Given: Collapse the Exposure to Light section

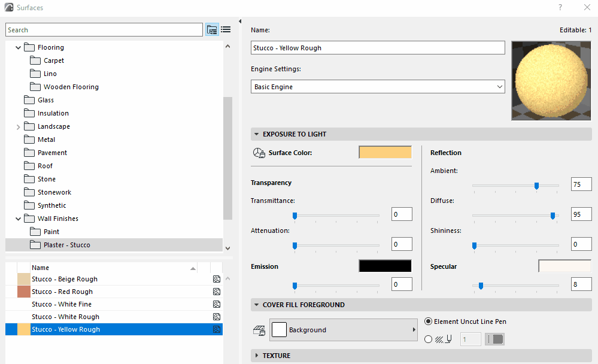Looking at the screenshot, I should (x=258, y=134).
